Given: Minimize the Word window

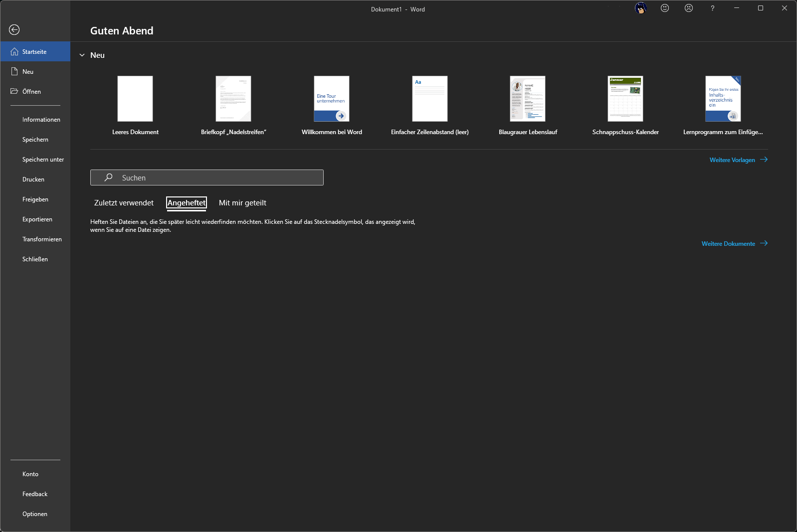Looking at the screenshot, I should (737, 8).
